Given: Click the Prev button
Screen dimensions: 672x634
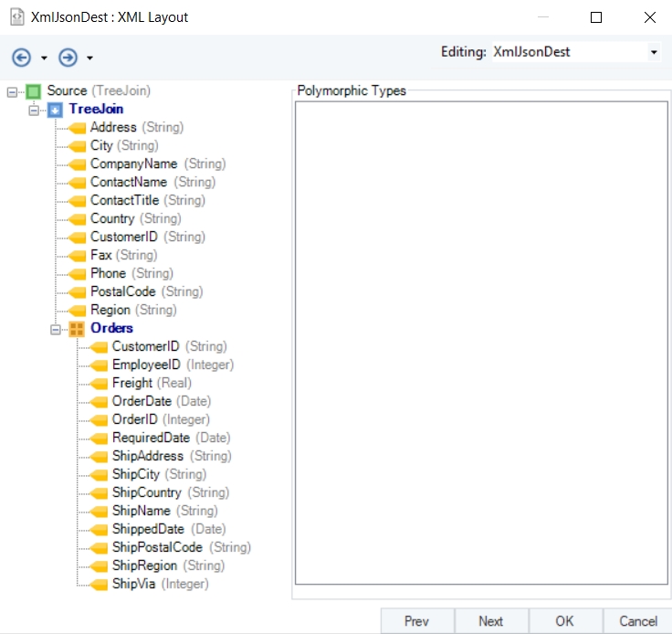Looking at the screenshot, I should tap(417, 620).
